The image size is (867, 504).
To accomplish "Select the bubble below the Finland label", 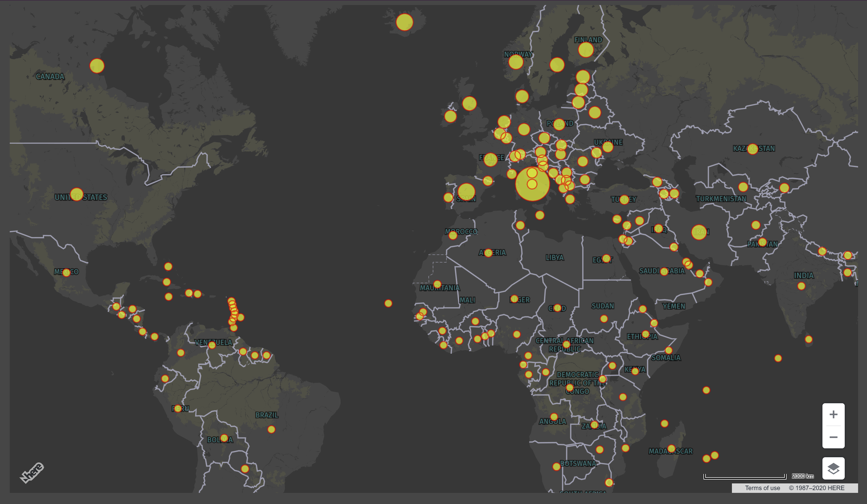I will pos(586,50).
